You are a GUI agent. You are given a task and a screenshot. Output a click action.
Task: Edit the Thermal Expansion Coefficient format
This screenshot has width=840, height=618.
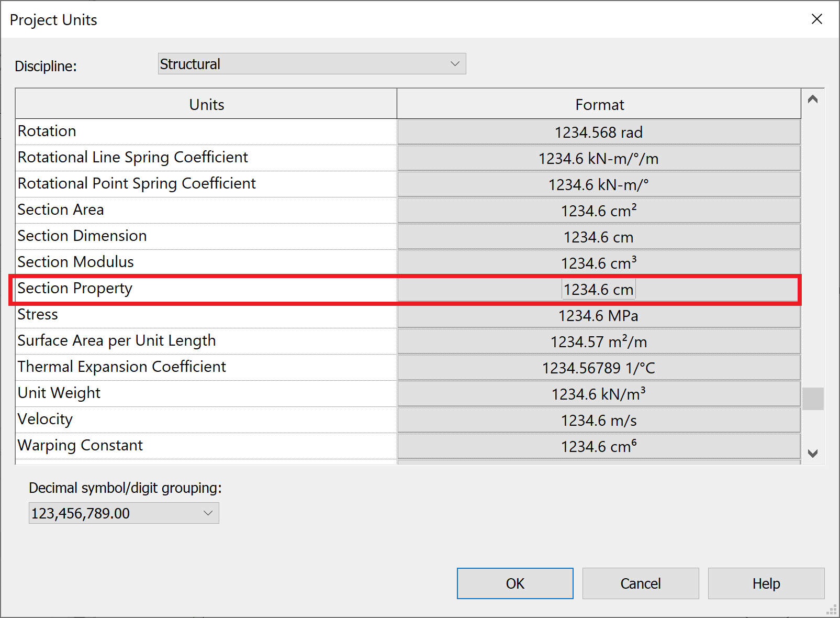pos(599,368)
